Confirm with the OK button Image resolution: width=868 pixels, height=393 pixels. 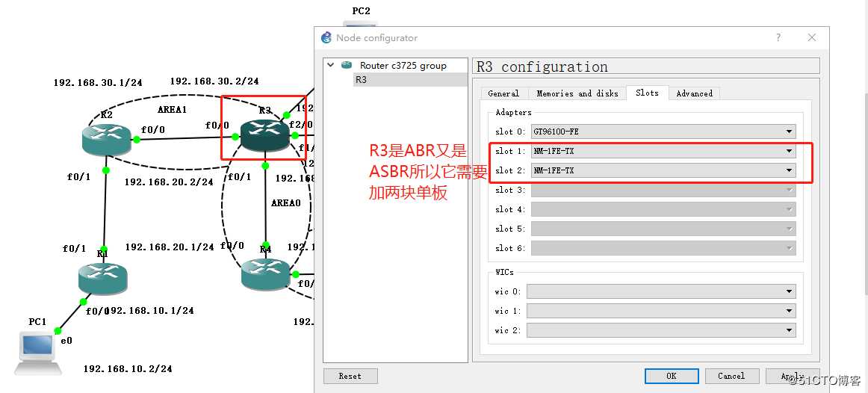point(672,376)
